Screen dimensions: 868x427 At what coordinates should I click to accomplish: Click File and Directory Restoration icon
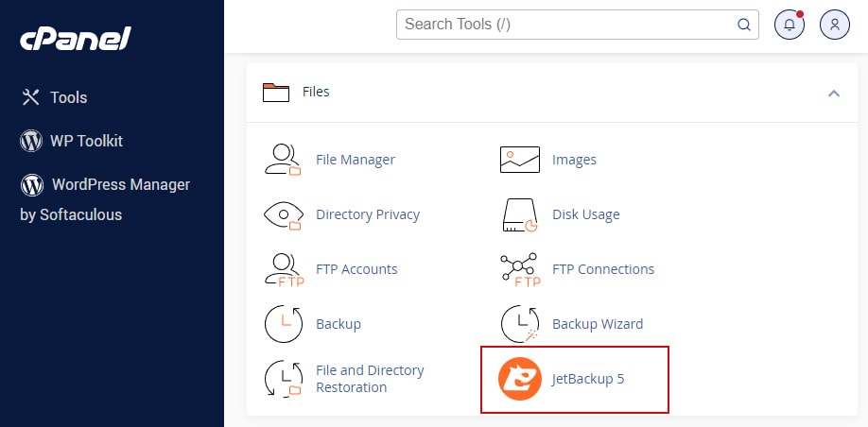point(284,379)
